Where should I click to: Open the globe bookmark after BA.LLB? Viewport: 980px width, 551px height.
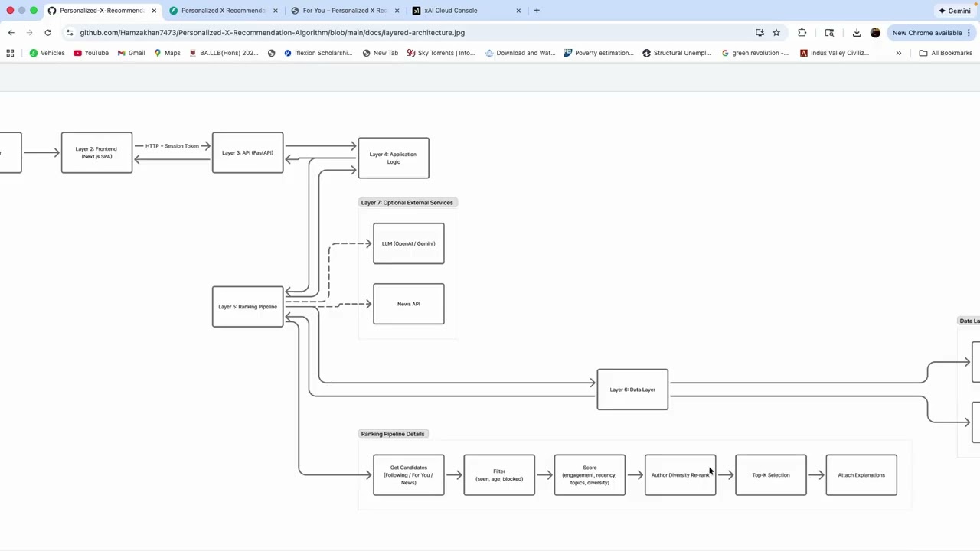(271, 53)
